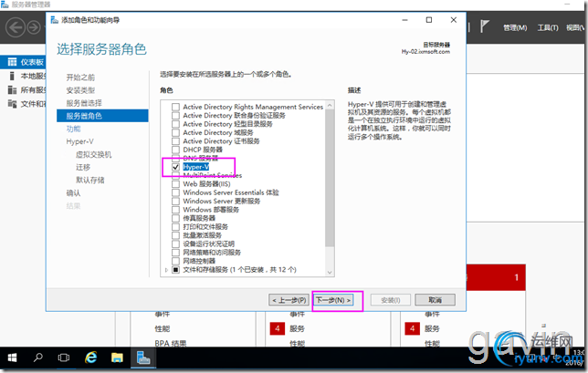The width and height of the screenshot is (588, 373).
Task: Open Task View on the taskbar
Action: 64,358
